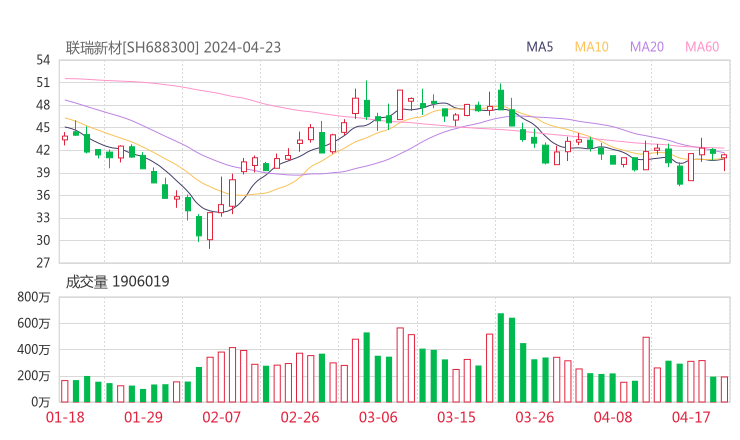Click the 03-06 date axis label
Viewport: 740px width, 440px height.
[378, 417]
